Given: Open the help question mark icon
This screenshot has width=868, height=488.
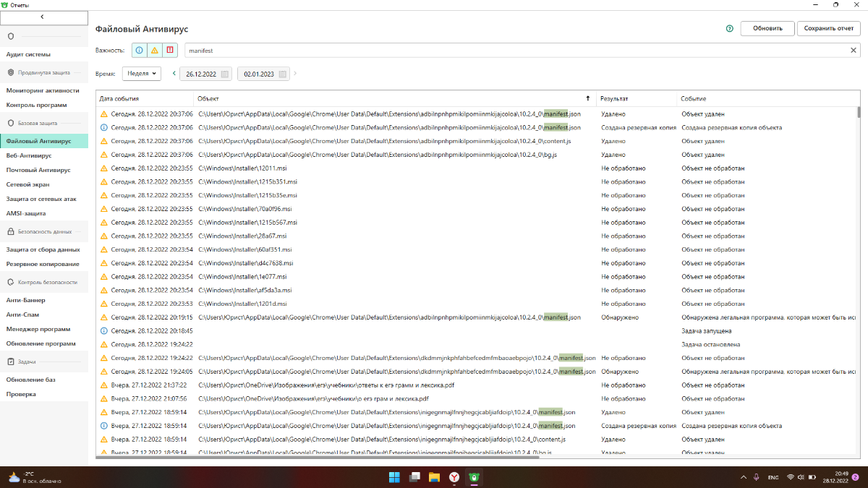Looking at the screenshot, I should tap(729, 29).
